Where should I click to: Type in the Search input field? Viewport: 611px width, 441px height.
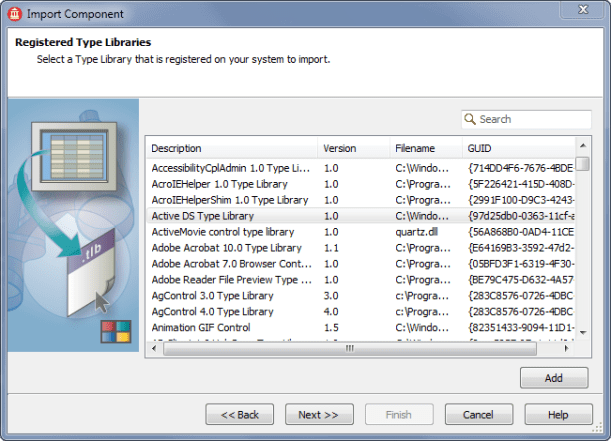[x=531, y=119]
